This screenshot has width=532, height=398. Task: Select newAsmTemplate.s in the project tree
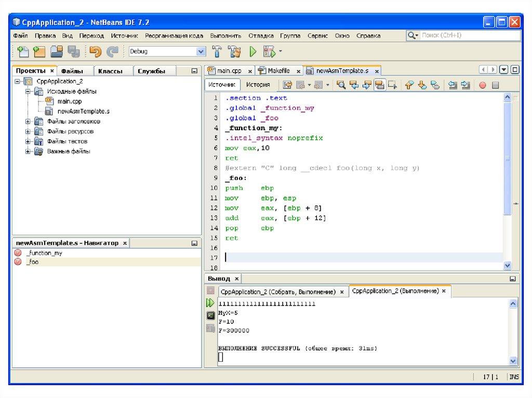point(84,111)
